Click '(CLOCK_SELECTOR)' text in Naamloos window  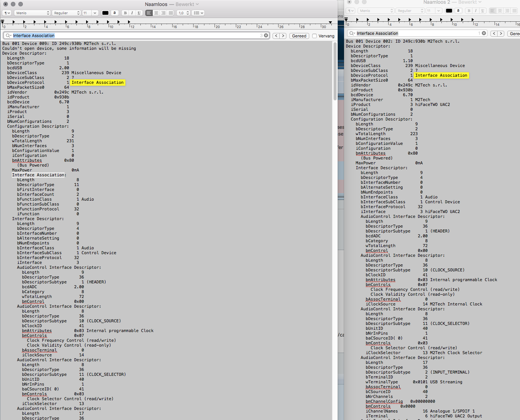[x=106, y=374]
